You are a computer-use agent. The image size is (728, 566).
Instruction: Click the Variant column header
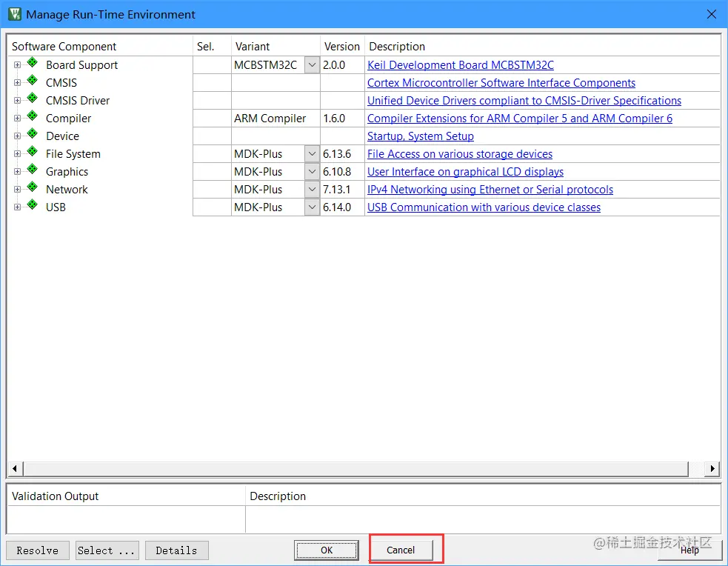point(275,47)
